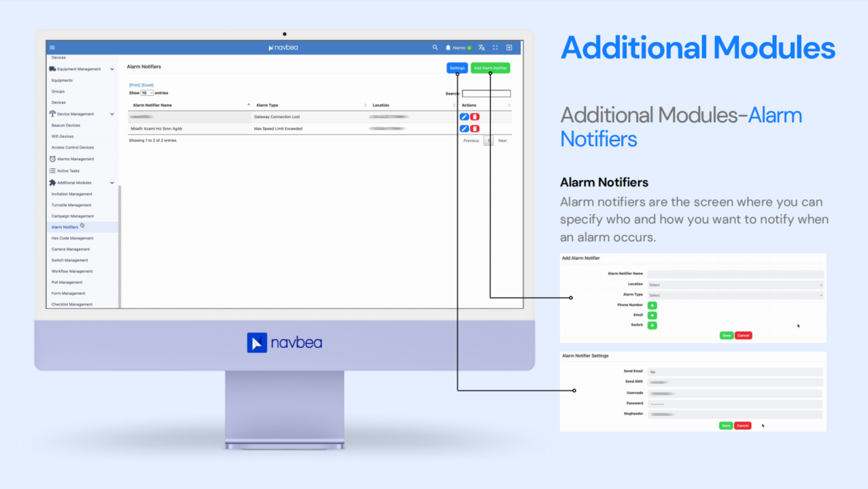Viewport: 868px width, 489px height.
Task: Open the Alarm Type select dropdown
Action: point(735,295)
